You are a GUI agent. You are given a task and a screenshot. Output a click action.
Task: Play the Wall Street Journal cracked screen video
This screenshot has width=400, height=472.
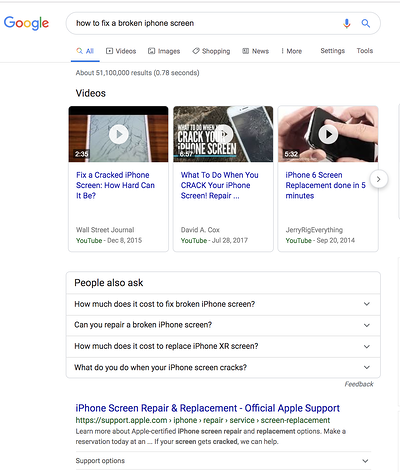(x=118, y=134)
